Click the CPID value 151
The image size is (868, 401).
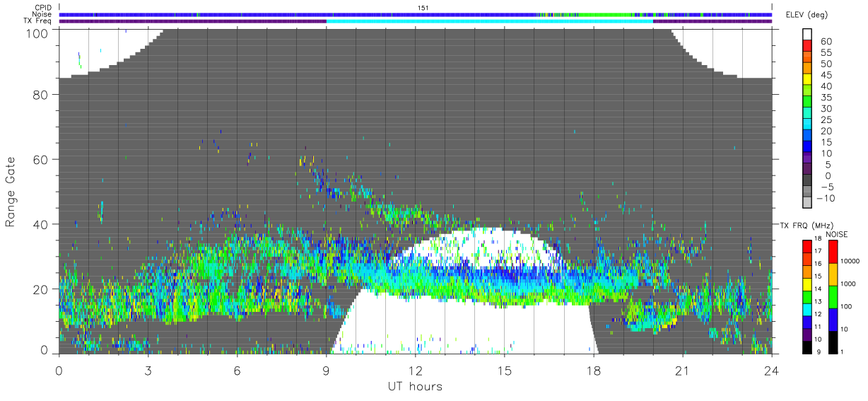423,8
